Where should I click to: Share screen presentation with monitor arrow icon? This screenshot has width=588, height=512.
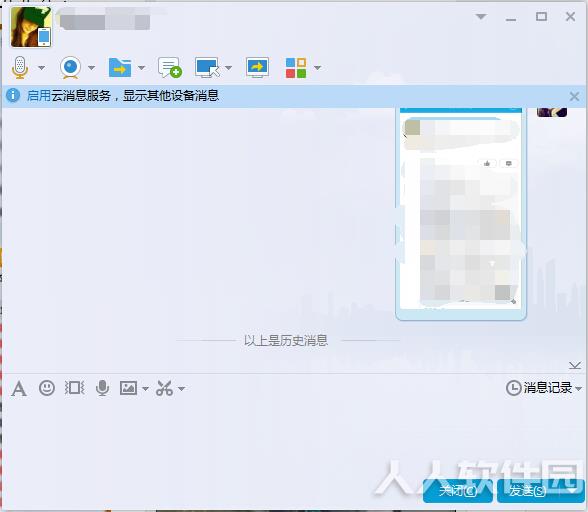coord(257,68)
